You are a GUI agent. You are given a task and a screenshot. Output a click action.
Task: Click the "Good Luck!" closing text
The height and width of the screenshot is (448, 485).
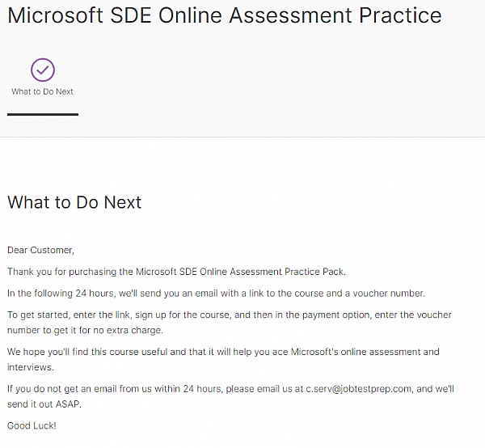pyautogui.click(x=32, y=425)
